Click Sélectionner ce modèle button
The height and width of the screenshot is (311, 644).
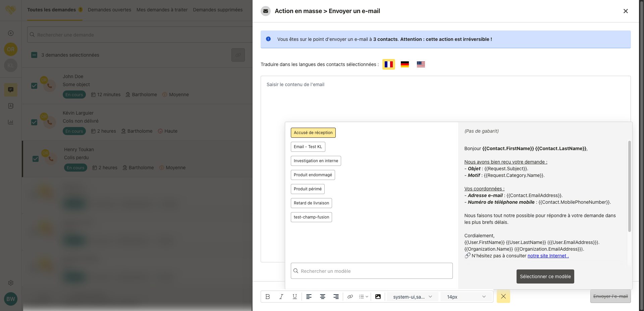point(545,276)
